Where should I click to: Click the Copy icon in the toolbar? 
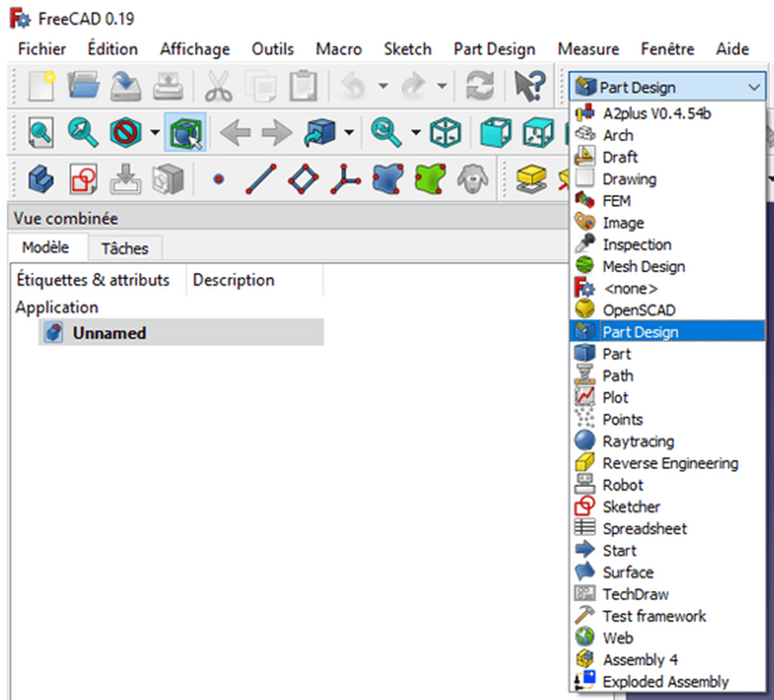tap(261, 86)
